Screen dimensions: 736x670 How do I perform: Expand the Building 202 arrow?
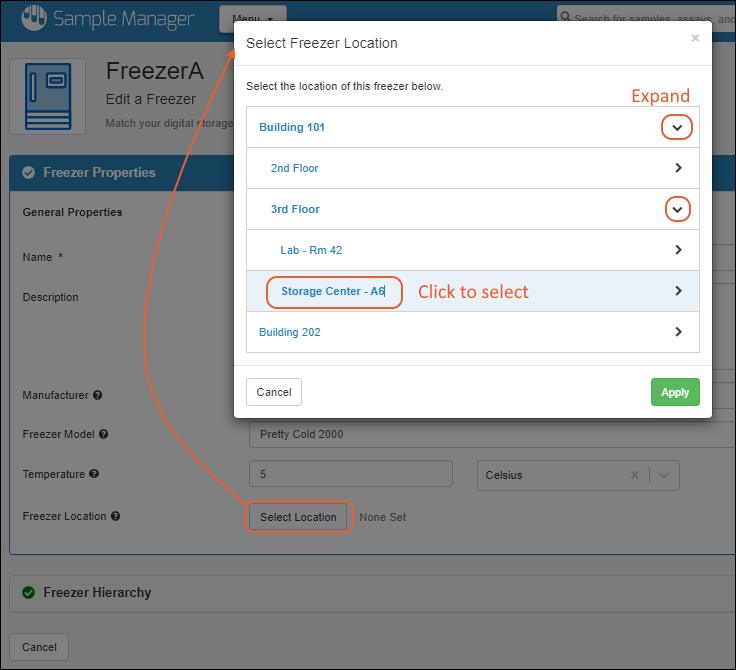(x=678, y=332)
